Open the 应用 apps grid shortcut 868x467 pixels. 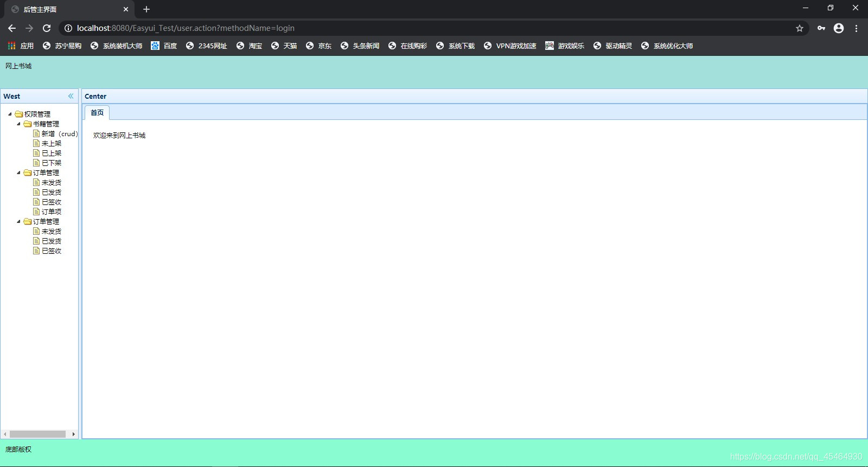point(21,46)
